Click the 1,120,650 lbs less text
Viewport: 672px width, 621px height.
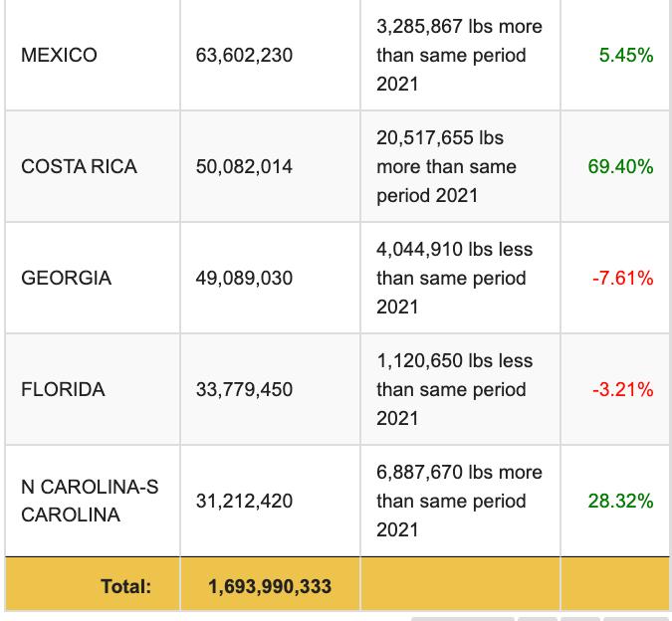(454, 361)
